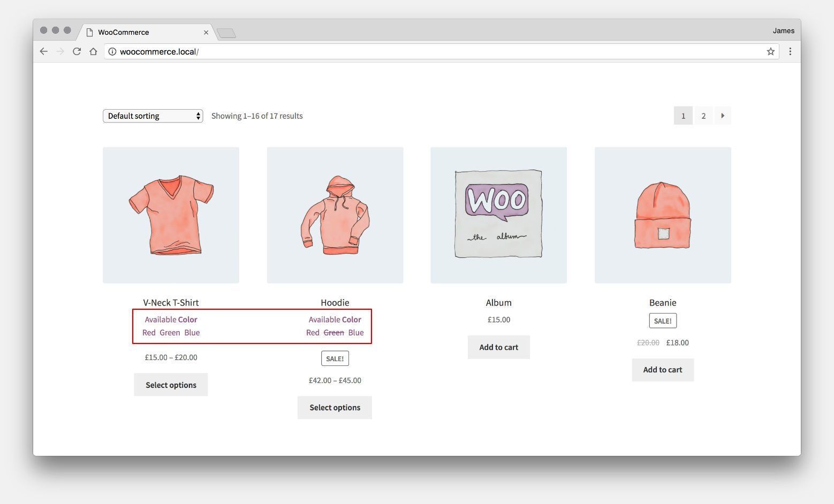834x504 pixels.
Task: Bookmark the page using the star icon
Action: coord(771,51)
